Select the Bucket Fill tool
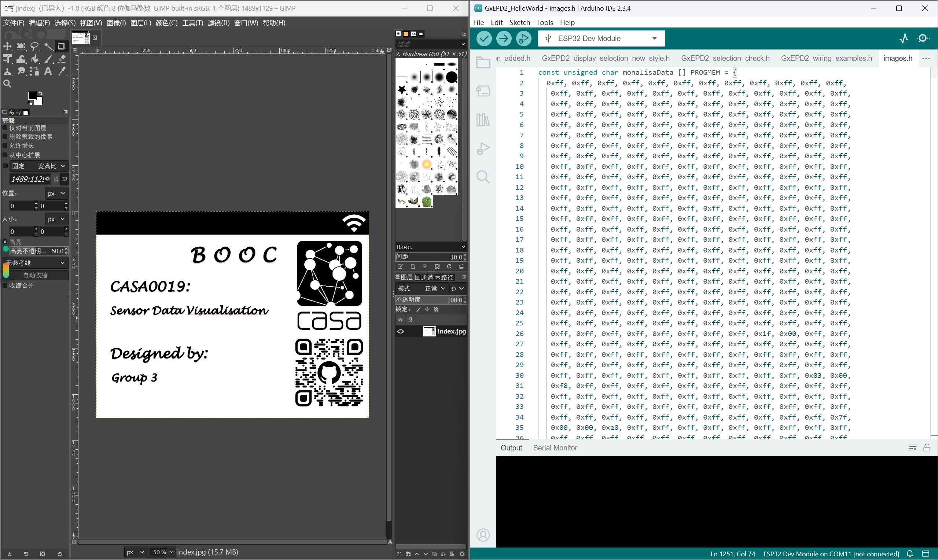The height and width of the screenshot is (560, 938). click(x=35, y=59)
